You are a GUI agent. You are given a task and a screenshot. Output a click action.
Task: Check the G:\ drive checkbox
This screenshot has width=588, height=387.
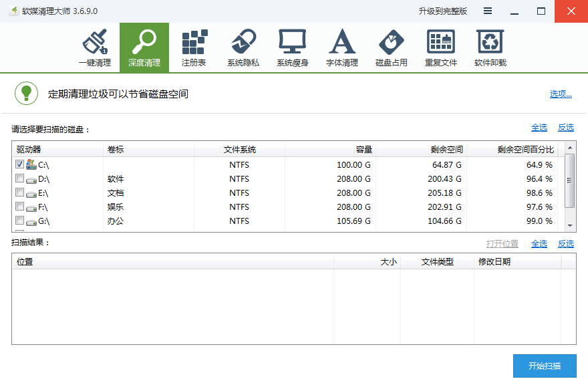tap(20, 220)
